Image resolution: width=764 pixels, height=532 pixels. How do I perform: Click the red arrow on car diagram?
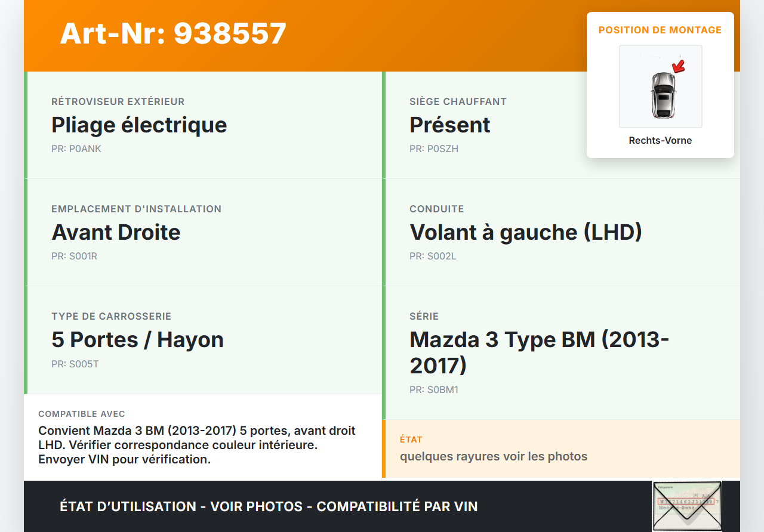pos(679,66)
